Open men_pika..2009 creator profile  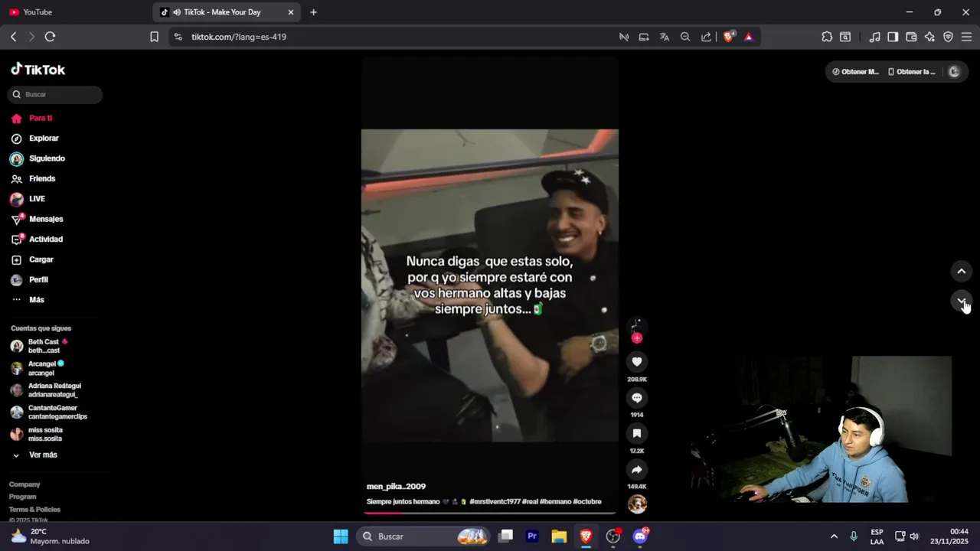pos(396,487)
